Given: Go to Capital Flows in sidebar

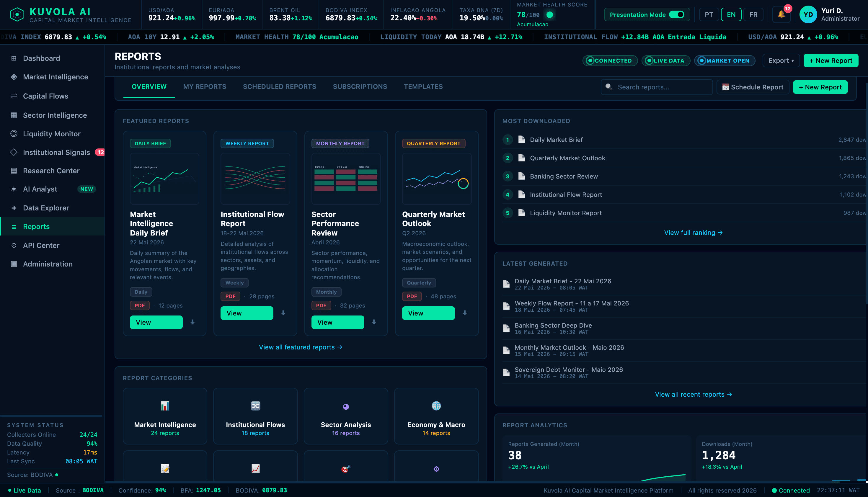Looking at the screenshot, I should pyautogui.click(x=52, y=96).
